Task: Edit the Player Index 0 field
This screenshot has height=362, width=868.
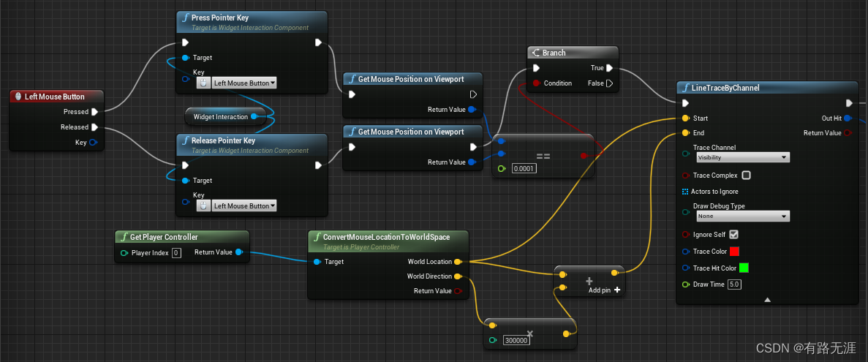Action: 176,253
